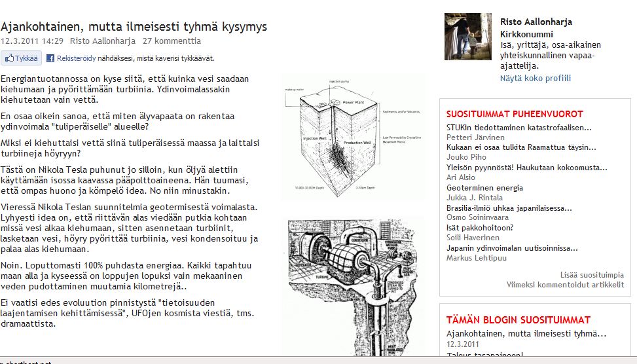Click the article title Ajankohtainen, mutta ilmeisesti tyhmä kysymys

coord(134,27)
